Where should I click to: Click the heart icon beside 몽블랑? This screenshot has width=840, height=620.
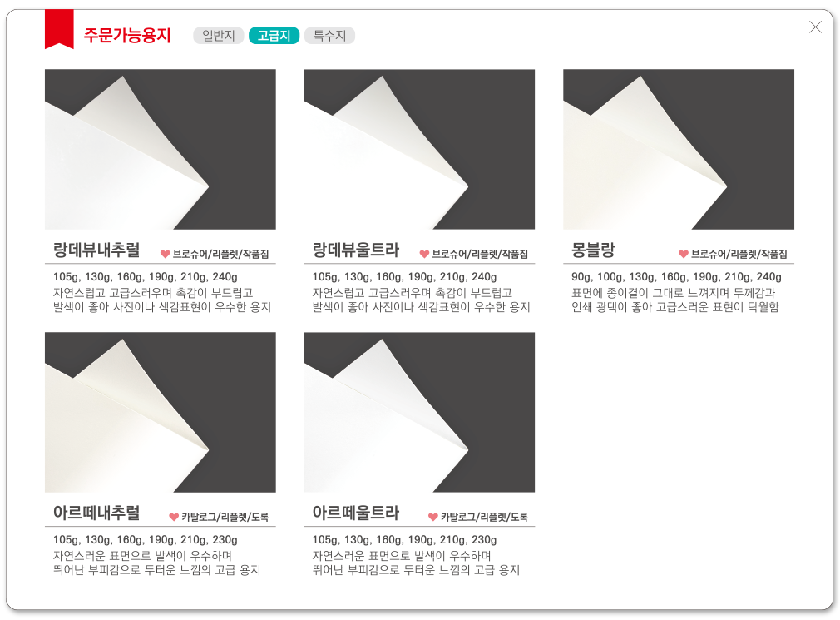(684, 254)
